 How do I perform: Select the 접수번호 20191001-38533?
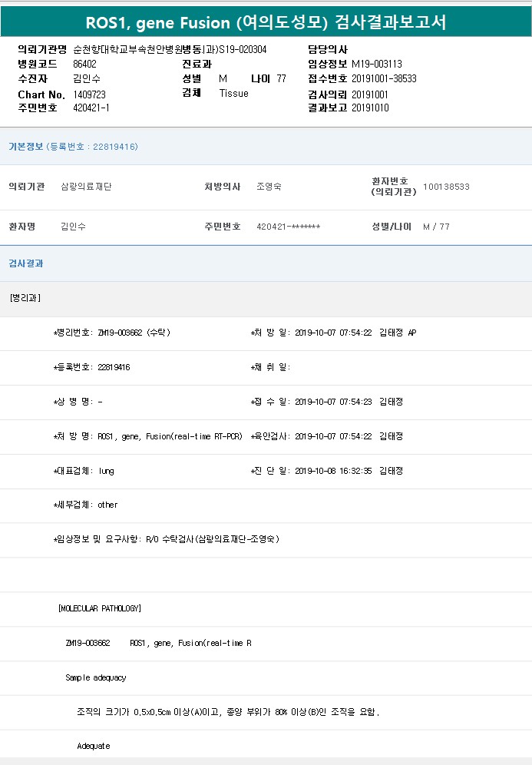[x=384, y=78]
